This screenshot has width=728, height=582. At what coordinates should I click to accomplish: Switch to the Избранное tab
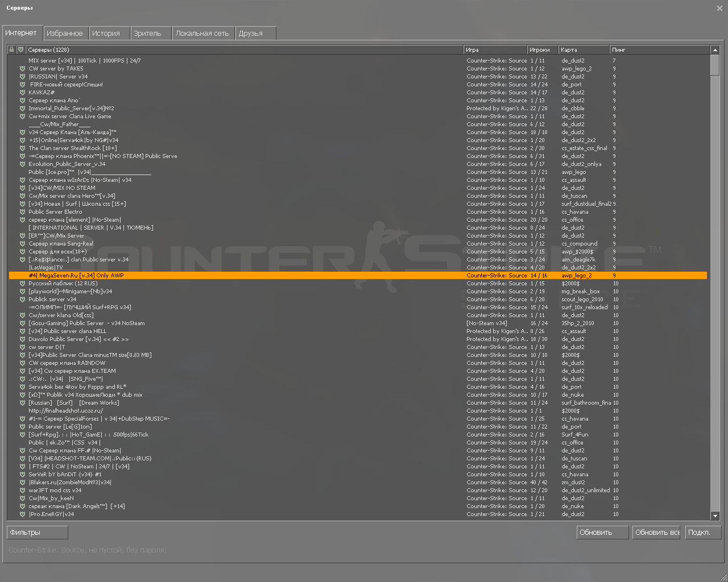click(x=65, y=34)
